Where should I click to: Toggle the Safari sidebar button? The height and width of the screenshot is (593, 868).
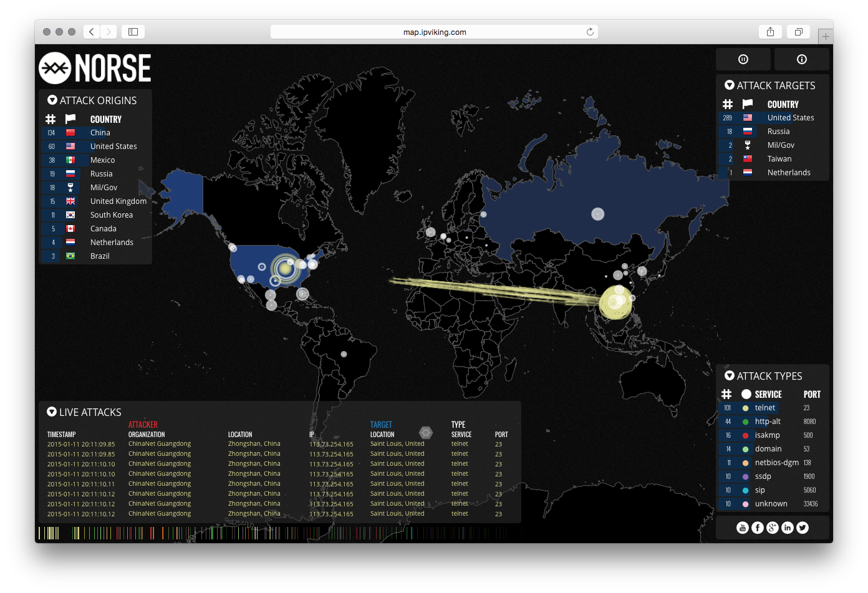(133, 32)
